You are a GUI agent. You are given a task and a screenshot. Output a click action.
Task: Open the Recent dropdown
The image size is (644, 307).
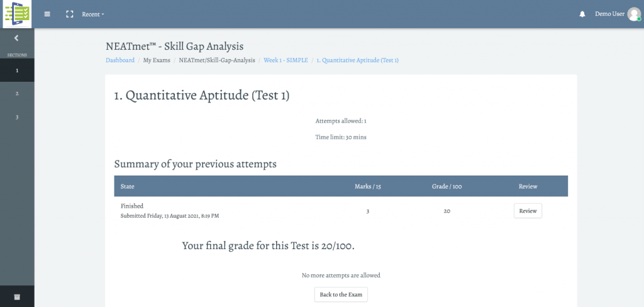click(x=93, y=14)
